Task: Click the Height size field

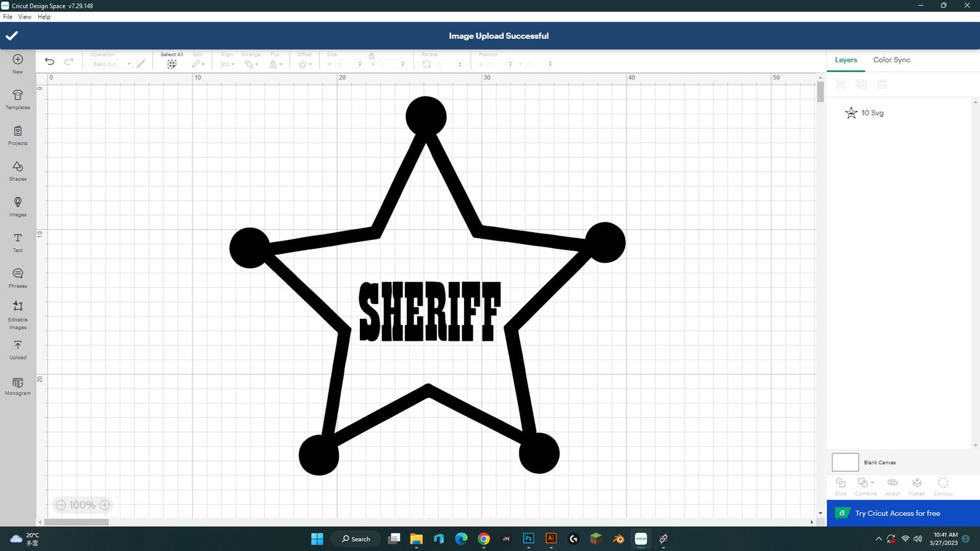Action: pos(391,64)
